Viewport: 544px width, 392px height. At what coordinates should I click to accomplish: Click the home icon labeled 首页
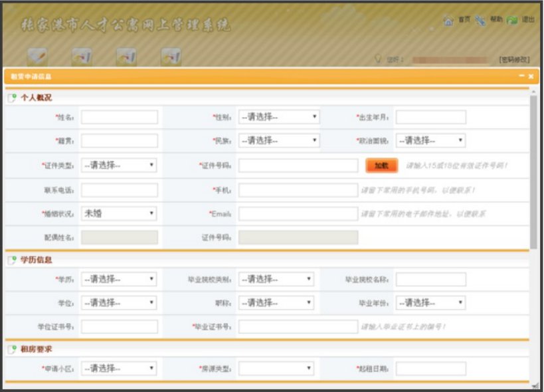click(x=448, y=21)
